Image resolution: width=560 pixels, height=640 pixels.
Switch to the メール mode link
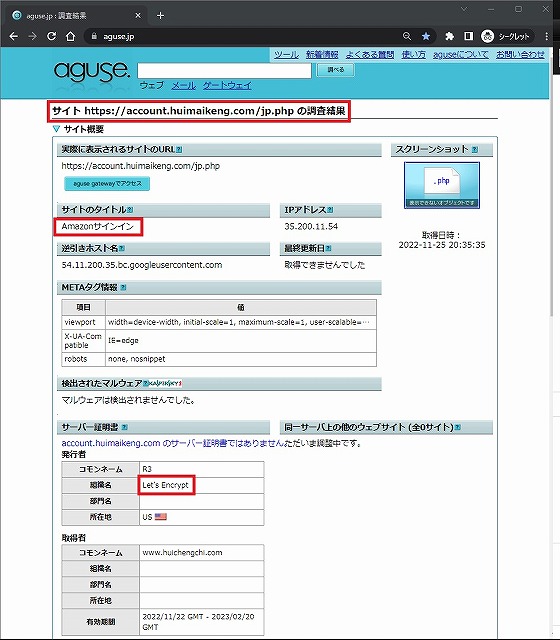(x=183, y=85)
